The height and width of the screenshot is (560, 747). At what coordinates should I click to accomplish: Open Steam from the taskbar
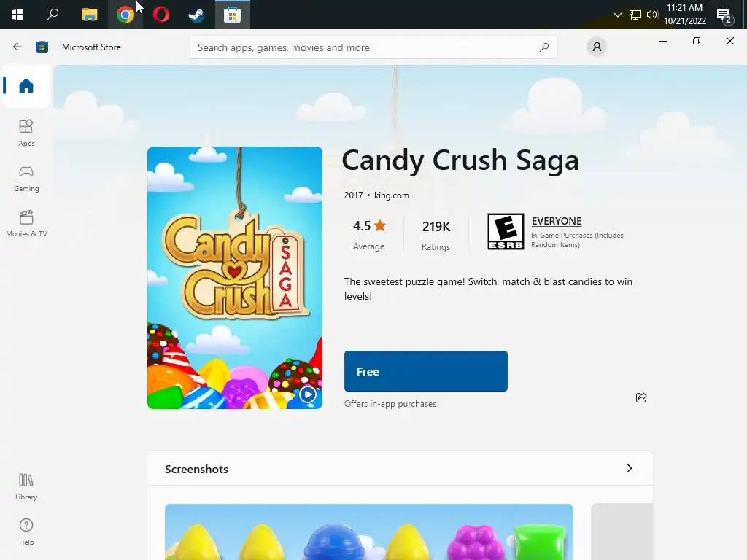196,15
